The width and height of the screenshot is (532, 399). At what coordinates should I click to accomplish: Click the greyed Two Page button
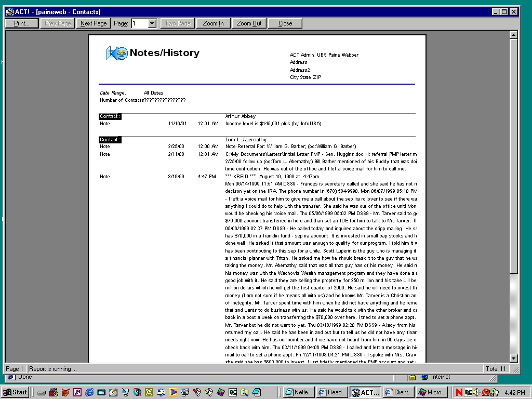(x=178, y=23)
